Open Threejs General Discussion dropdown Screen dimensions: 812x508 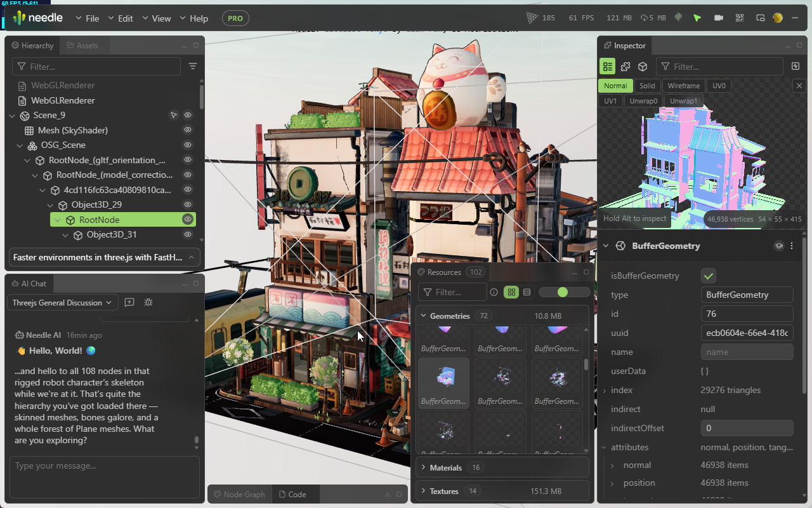pos(62,302)
